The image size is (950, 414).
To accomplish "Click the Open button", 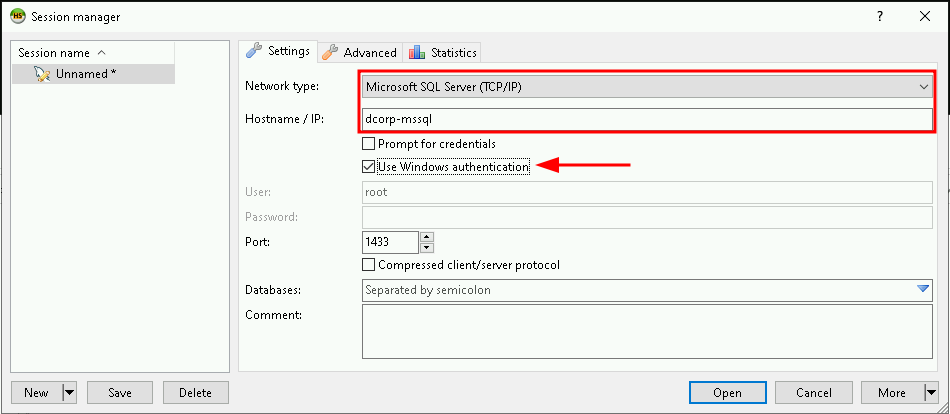I will click(x=727, y=393).
